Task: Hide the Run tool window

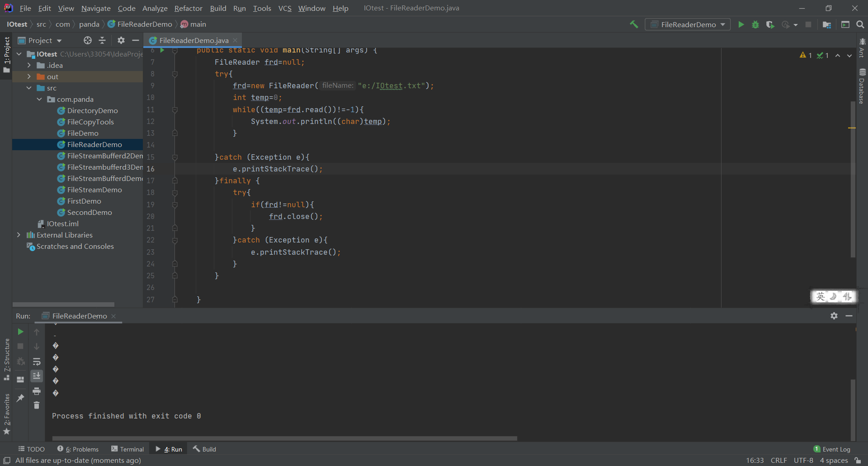Action: (x=849, y=316)
